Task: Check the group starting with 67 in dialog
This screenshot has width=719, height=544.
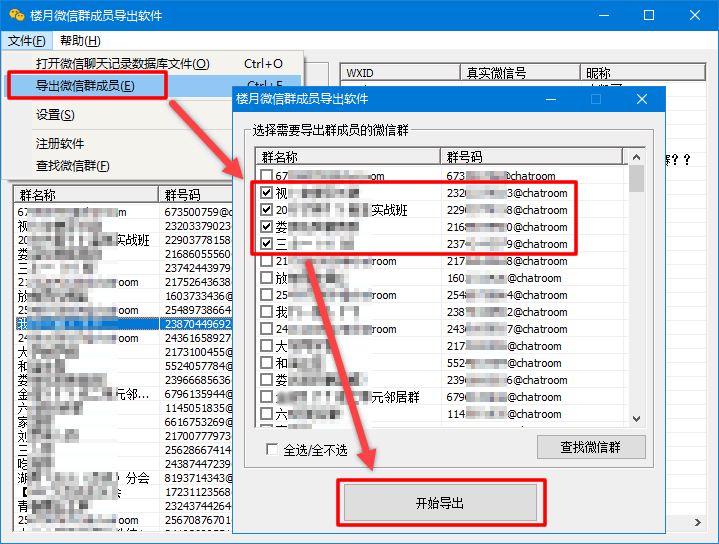Action: click(266, 176)
